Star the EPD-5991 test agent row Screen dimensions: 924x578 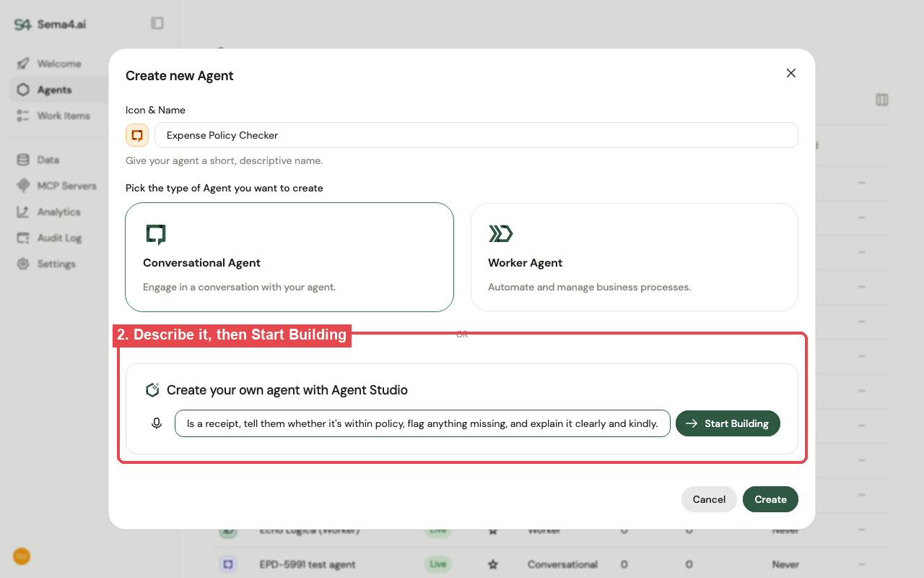(493, 564)
